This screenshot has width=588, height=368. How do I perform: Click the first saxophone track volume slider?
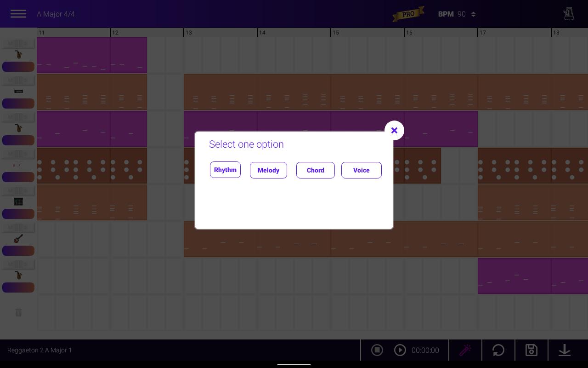tap(18, 67)
